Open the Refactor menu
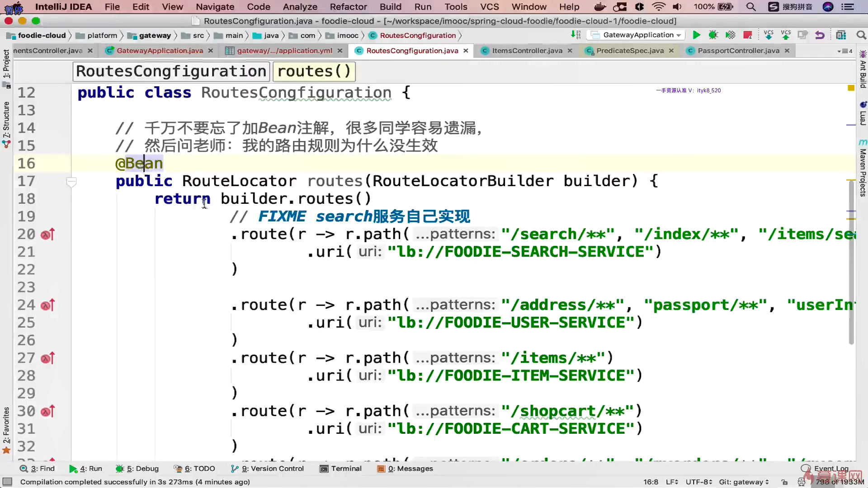This screenshot has width=868, height=488. click(348, 7)
